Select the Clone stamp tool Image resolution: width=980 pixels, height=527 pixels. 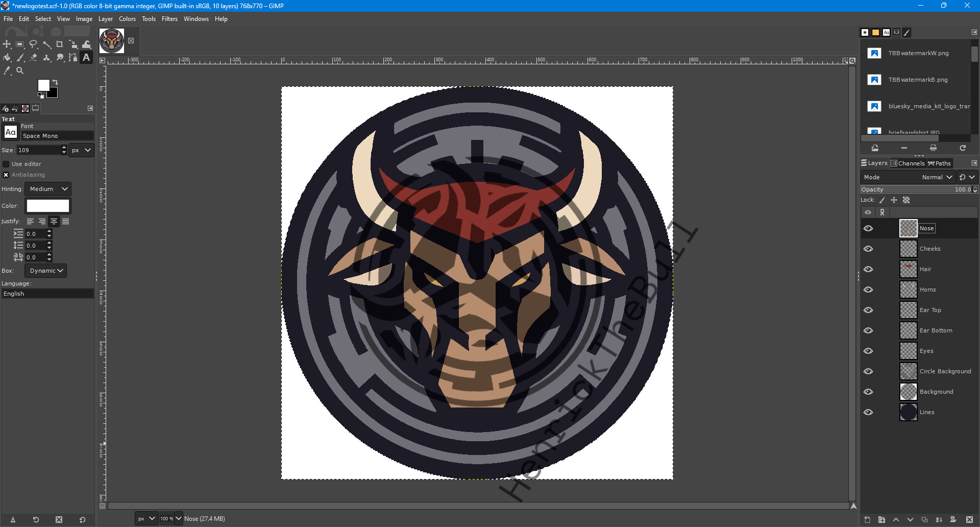coord(46,58)
